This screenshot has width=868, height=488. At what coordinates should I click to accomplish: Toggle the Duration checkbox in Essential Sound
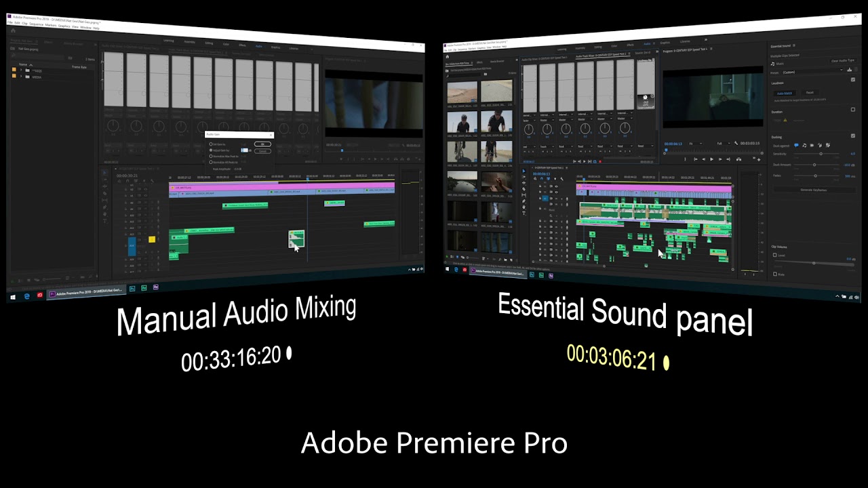[853, 109]
